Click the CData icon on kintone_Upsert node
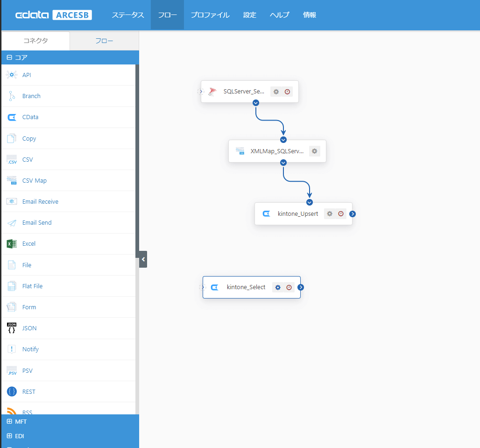 coord(266,214)
